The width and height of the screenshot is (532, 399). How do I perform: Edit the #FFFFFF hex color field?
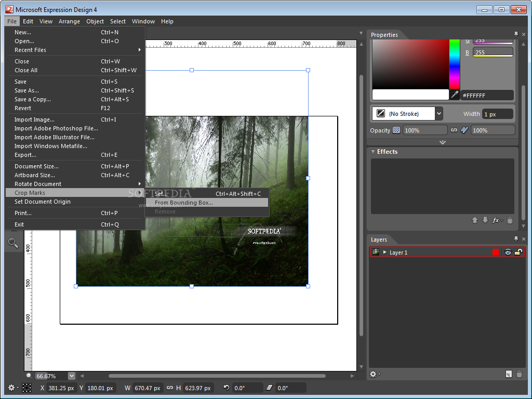pos(487,96)
